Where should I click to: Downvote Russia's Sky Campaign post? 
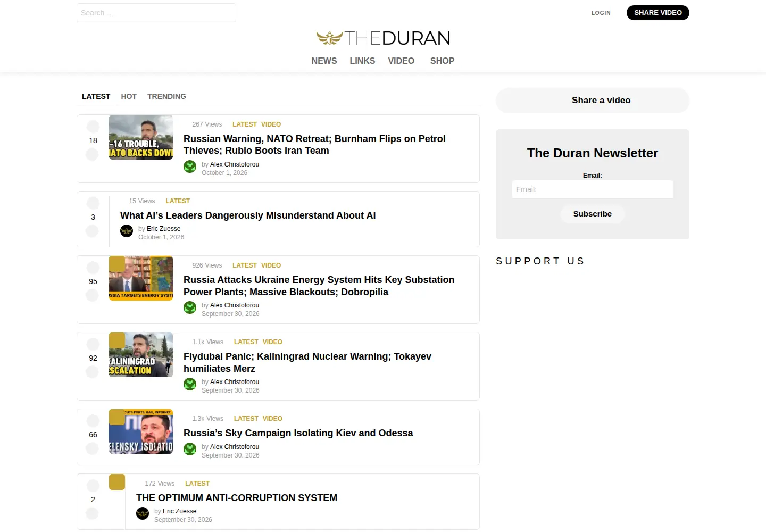click(x=92, y=448)
